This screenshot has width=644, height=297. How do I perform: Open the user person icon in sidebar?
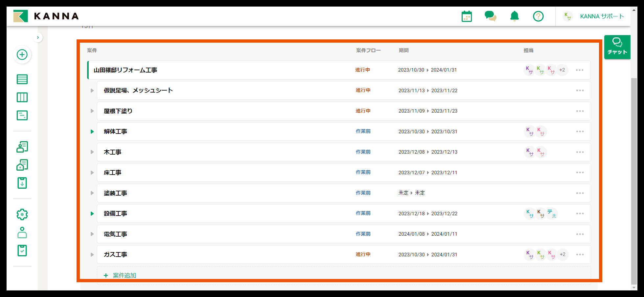[22, 232]
